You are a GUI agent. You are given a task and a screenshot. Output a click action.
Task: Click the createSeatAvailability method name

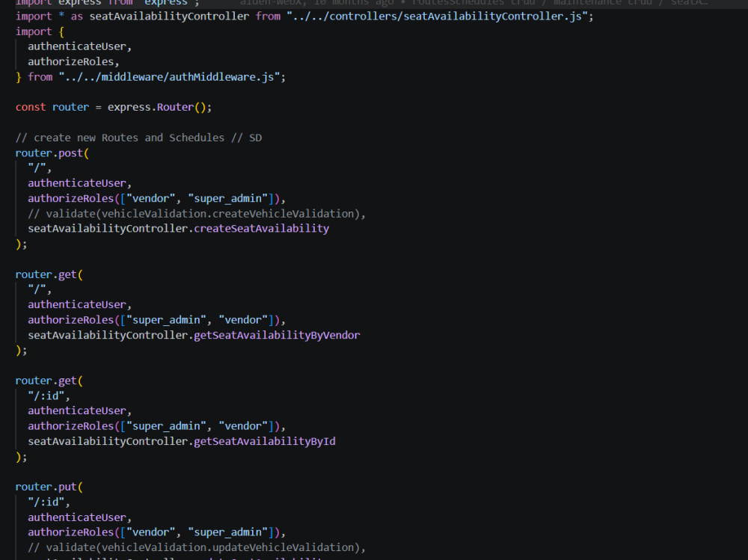(261, 229)
